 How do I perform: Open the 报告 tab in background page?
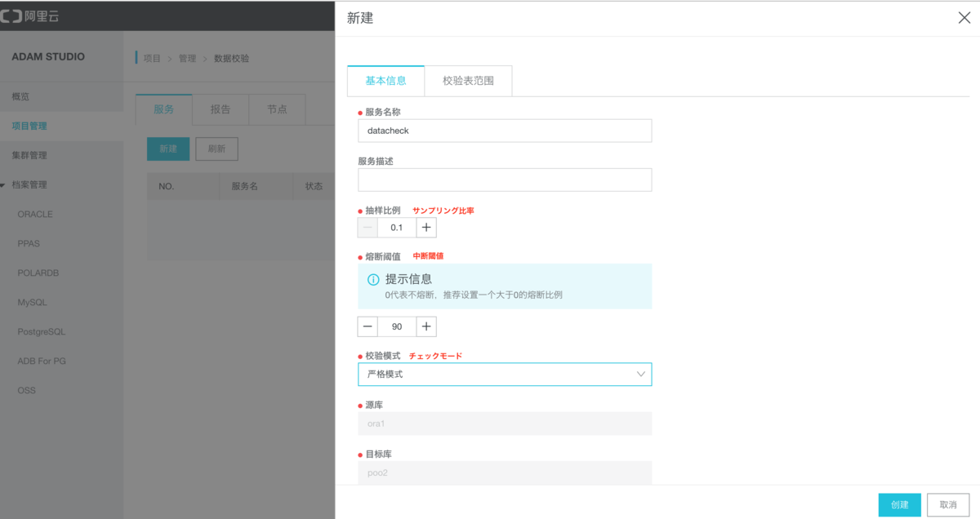click(220, 109)
